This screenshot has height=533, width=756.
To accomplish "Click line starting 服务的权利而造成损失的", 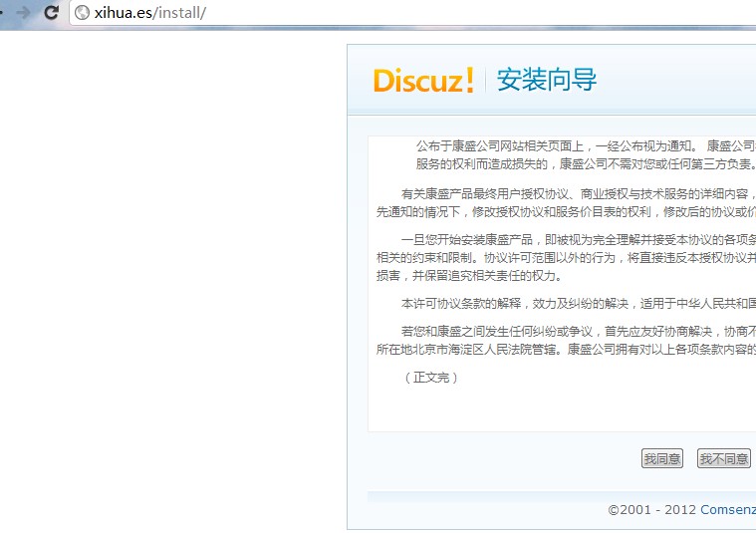I will (586, 164).
